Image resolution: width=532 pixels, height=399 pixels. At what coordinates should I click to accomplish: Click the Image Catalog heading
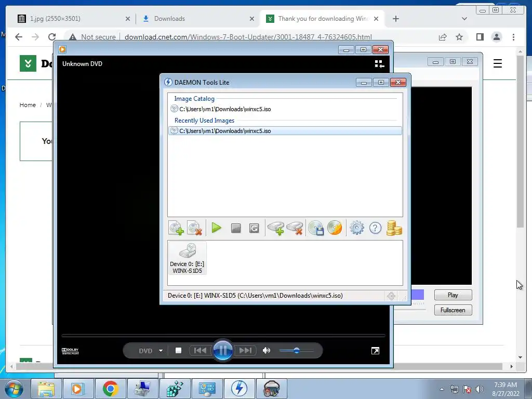194,99
